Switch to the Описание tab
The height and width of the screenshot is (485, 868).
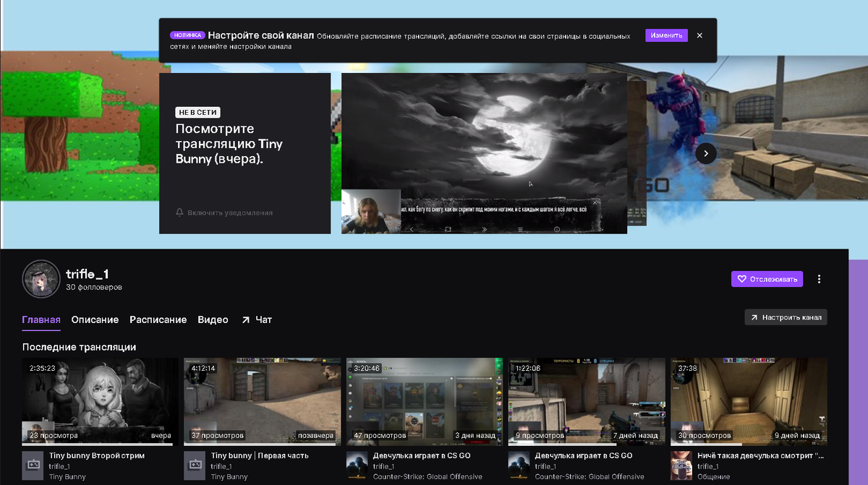pyautogui.click(x=95, y=319)
